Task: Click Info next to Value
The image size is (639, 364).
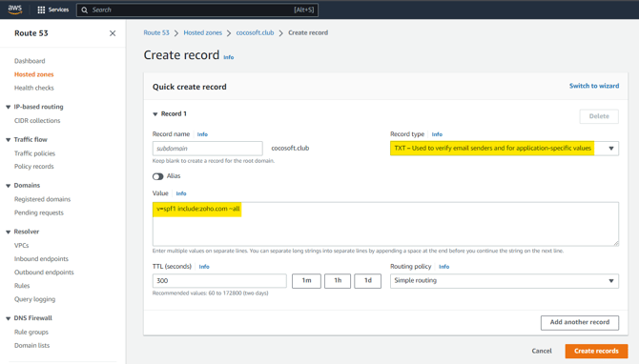Action: coord(181,193)
